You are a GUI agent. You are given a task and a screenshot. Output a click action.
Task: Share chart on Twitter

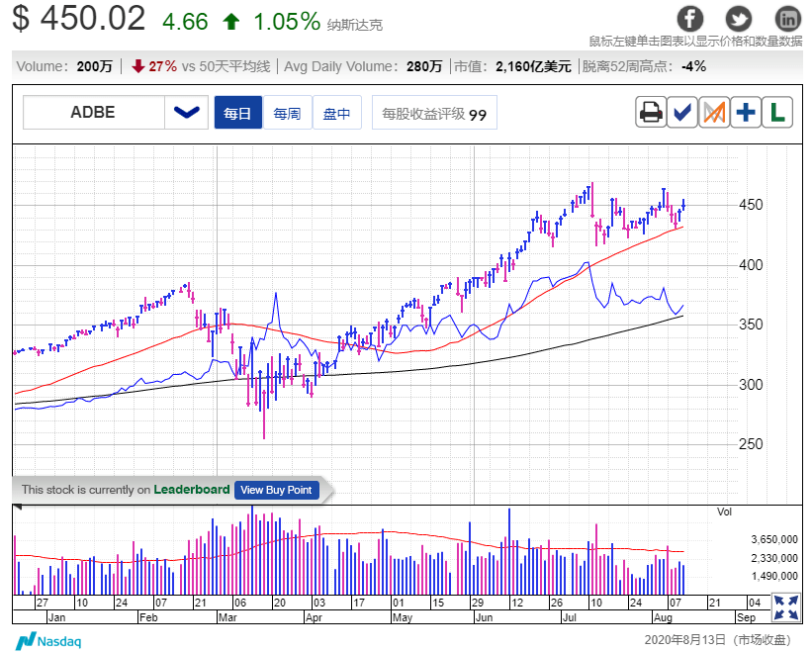tap(739, 19)
